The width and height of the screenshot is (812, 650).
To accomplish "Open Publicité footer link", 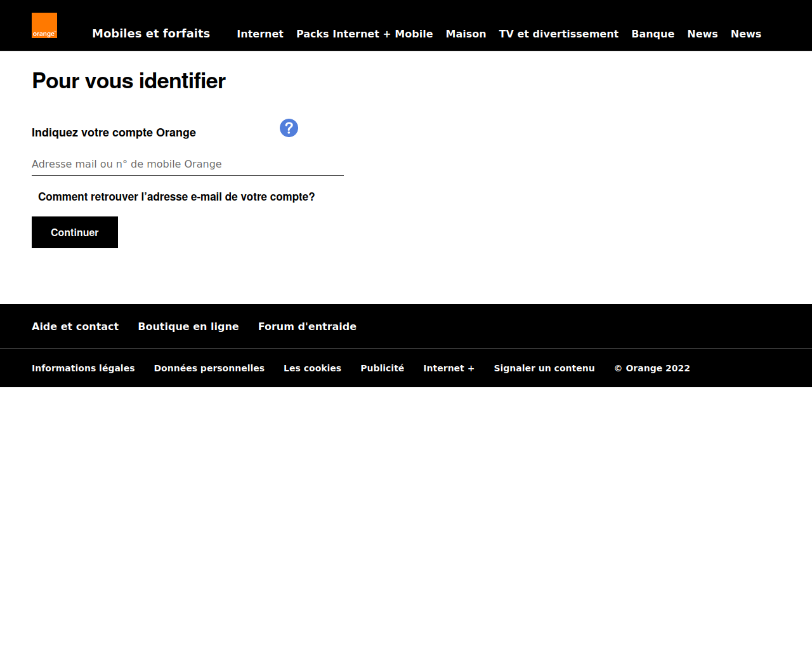I will pyautogui.click(x=383, y=368).
